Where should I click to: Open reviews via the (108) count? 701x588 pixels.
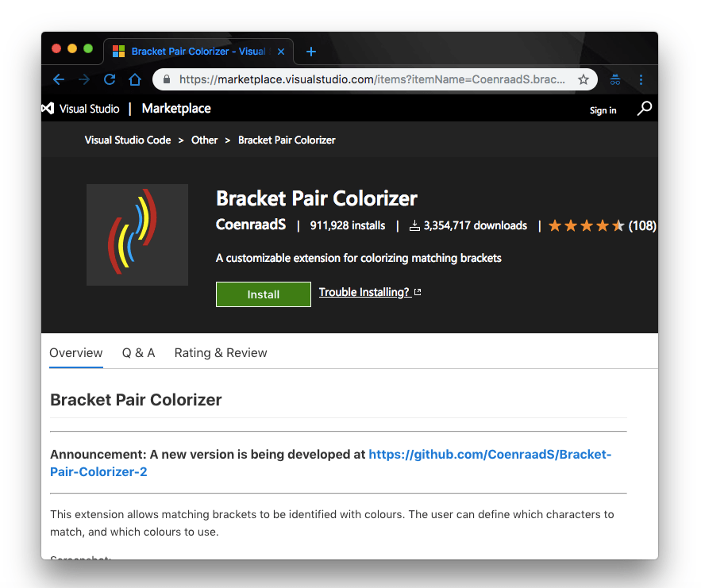click(x=642, y=225)
